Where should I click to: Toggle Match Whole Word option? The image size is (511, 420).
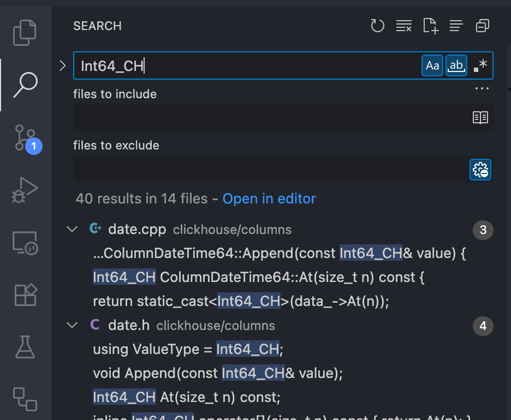click(456, 65)
